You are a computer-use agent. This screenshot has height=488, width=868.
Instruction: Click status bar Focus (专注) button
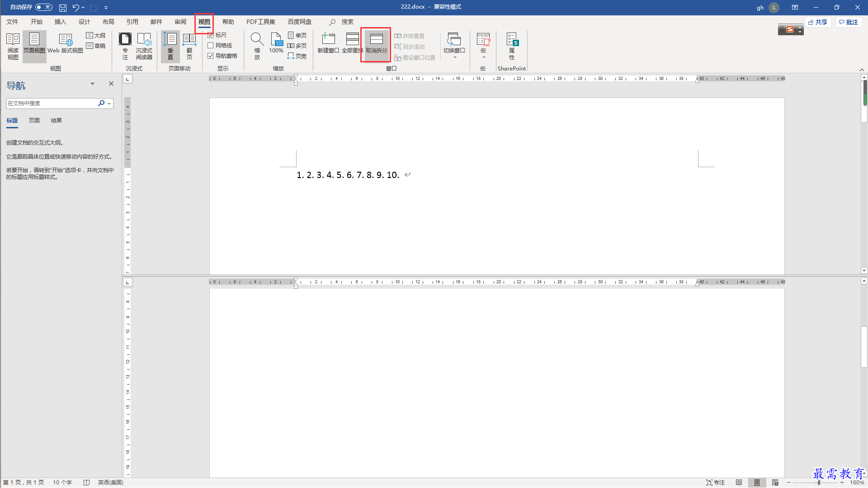point(715,483)
